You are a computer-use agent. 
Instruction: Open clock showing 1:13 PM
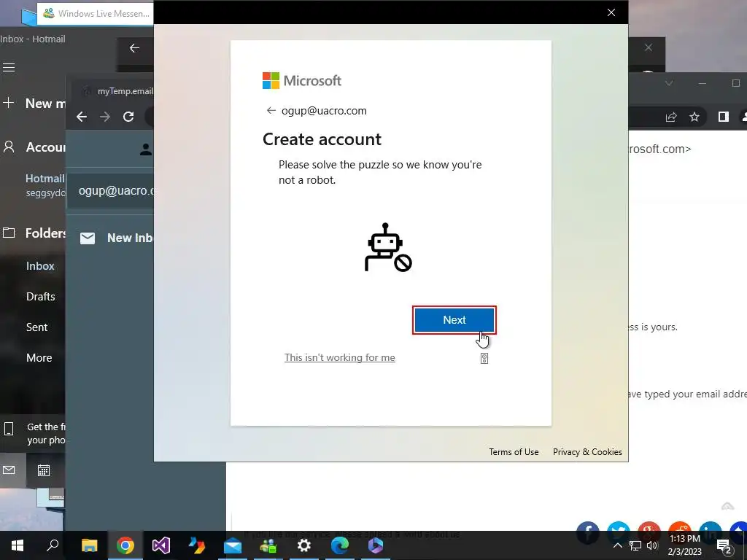[684, 545]
